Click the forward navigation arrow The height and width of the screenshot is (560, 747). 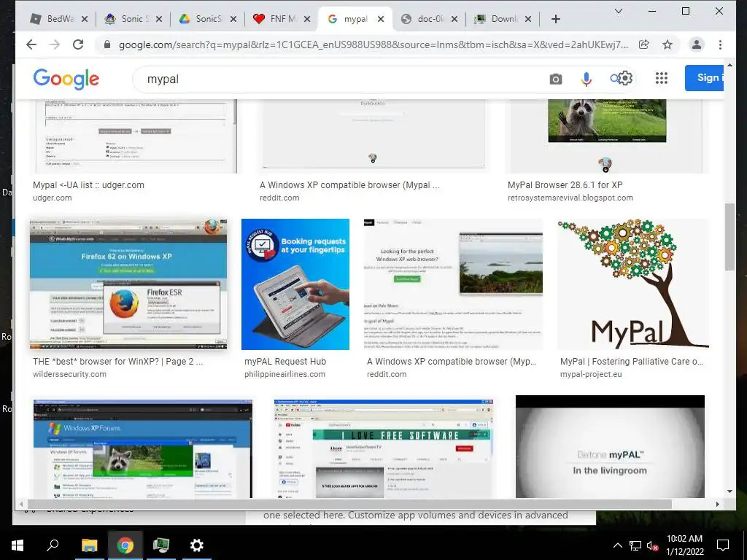point(55,44)
